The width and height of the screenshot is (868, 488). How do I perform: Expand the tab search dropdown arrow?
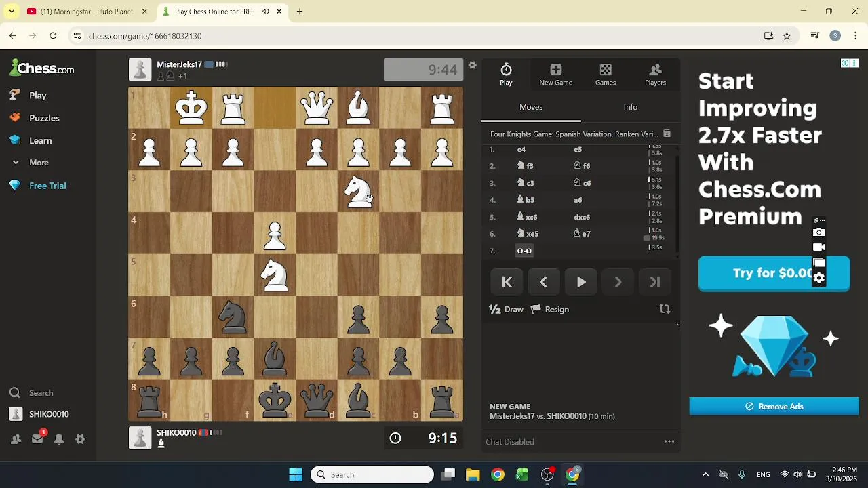pos(12,12)
